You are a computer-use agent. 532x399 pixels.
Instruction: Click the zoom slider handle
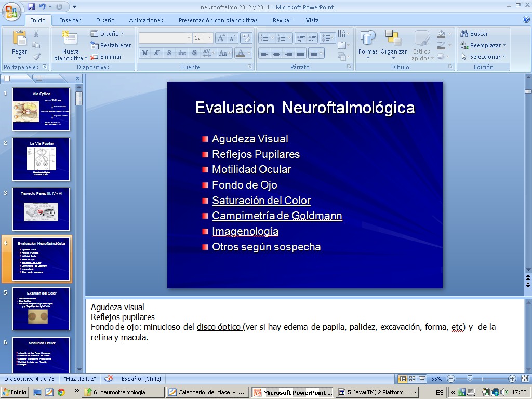tap(470, 379)
